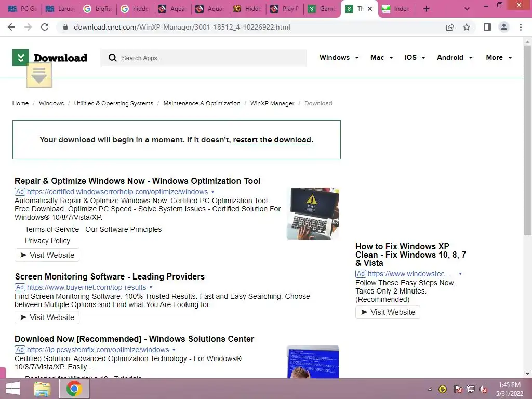This screenshot has height=399, width=532.
Task: Click Visit Website under Repair & Optimize ad
Action: tap(47, 255)
